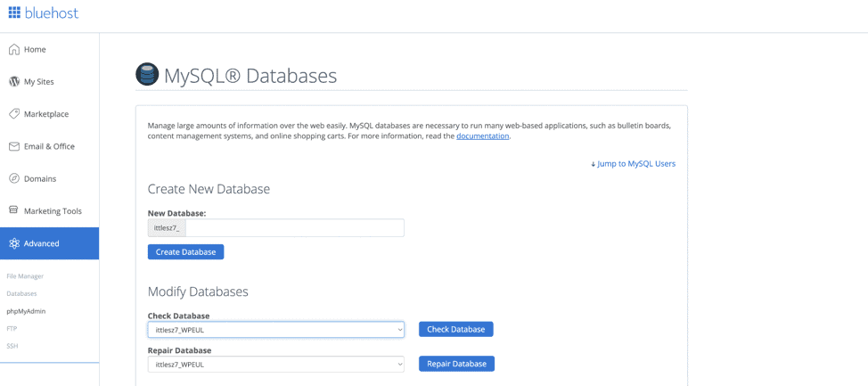Click the Repair Database button
Image resolution: width=868 pixels, height=386 pixels.
coord(456,364)
